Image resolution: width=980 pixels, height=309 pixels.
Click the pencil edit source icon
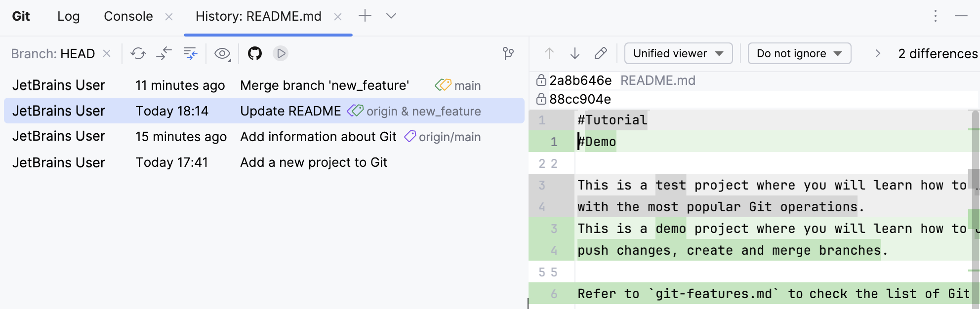pyautogui.click(x=601, y=53)
